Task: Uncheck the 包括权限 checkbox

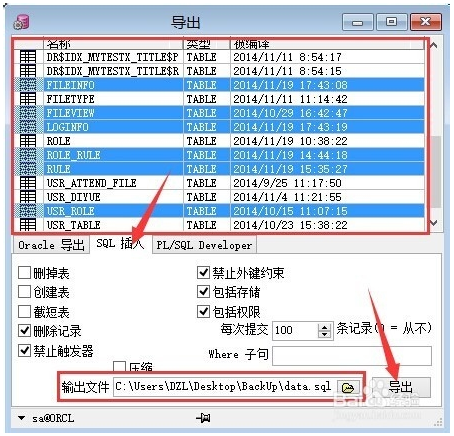Action: point(203,311)
